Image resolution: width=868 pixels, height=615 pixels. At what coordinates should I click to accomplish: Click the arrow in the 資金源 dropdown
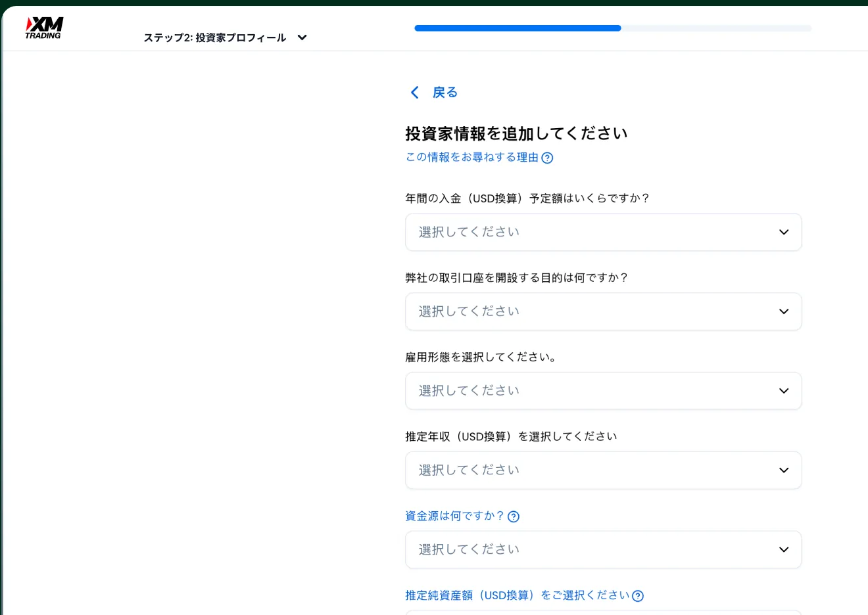pos(784,550)
